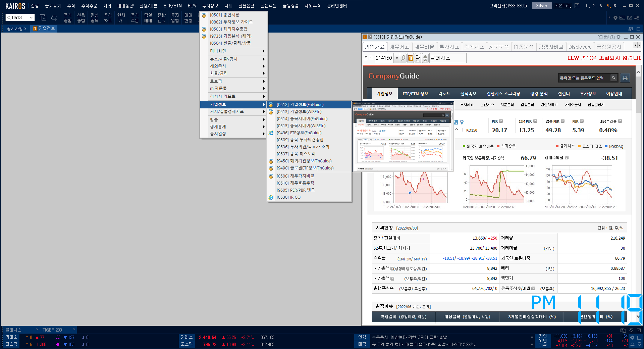
Task: Click the map pin icon beside KQ150
Action: pyautogui.click(x=462, y=122)
